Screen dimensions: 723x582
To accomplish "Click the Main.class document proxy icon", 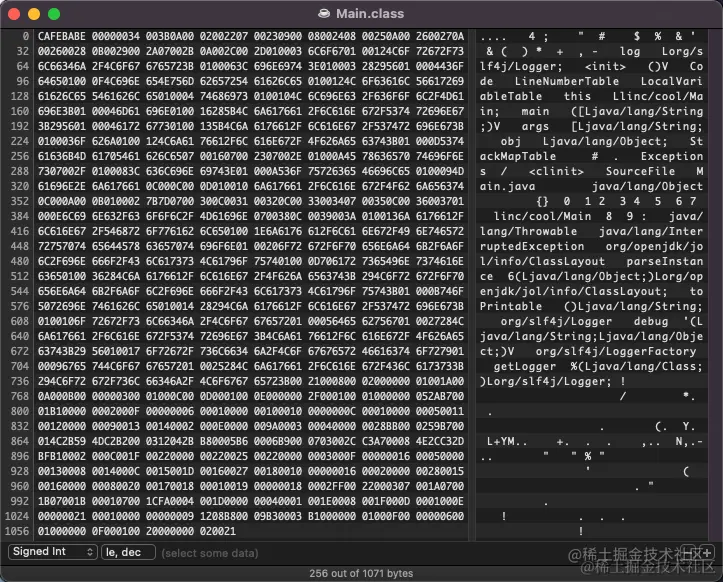I will 324,13.
